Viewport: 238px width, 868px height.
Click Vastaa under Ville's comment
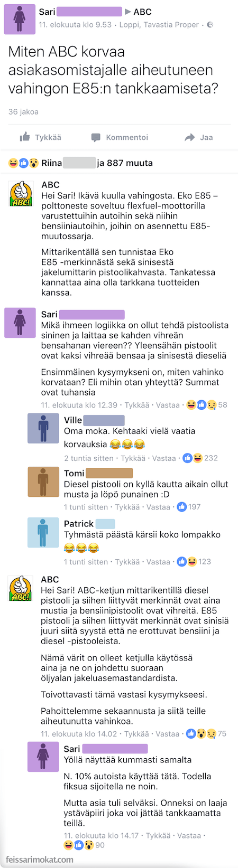point(164,458)
